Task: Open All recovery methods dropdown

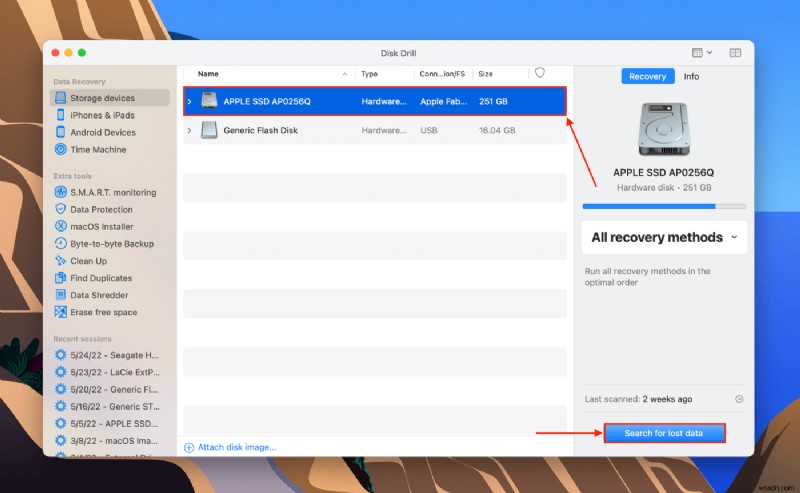Action: 664,237
